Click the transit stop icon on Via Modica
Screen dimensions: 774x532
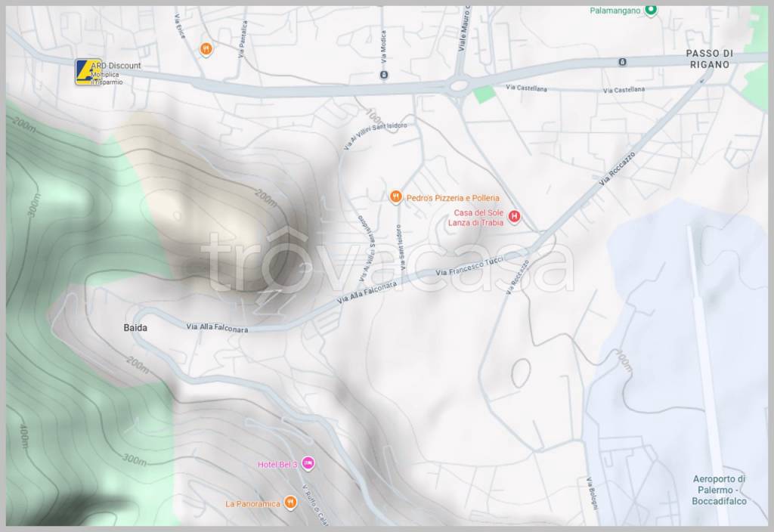tap(383, 75)
